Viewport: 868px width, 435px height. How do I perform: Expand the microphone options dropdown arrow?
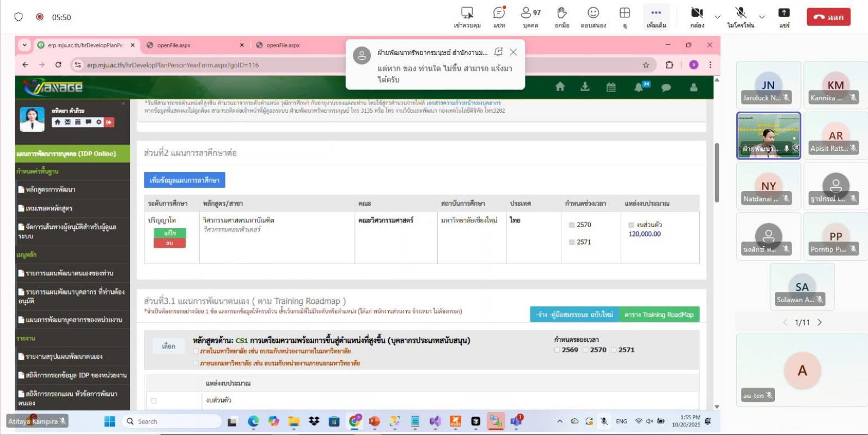pos(762,17)
